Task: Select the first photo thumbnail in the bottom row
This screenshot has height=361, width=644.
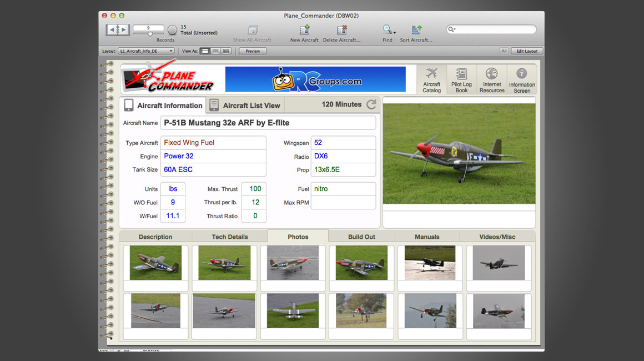Action: 155,310
